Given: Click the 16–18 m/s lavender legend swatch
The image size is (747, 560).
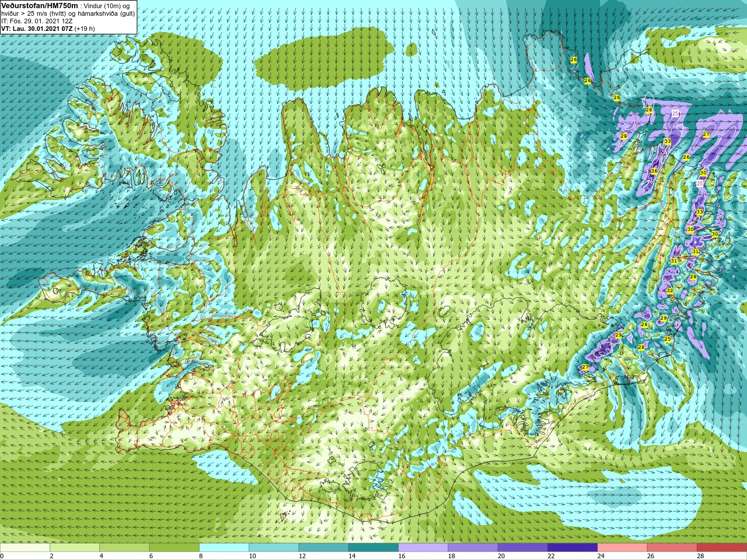Looking at the screenshot, I should [x=423, y=548].
